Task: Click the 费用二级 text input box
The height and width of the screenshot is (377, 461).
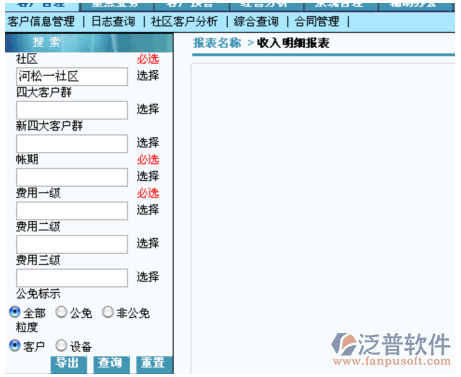Action: [x=72, y=244]
